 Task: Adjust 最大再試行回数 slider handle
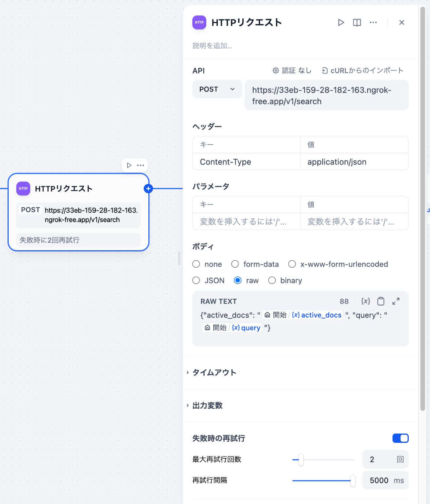[301, 460]
